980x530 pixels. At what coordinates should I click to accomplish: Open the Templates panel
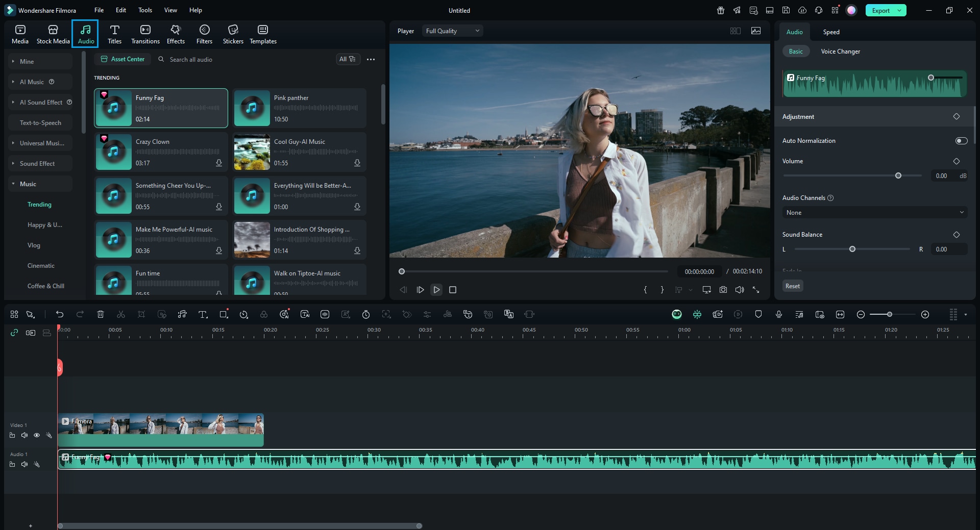263,34
